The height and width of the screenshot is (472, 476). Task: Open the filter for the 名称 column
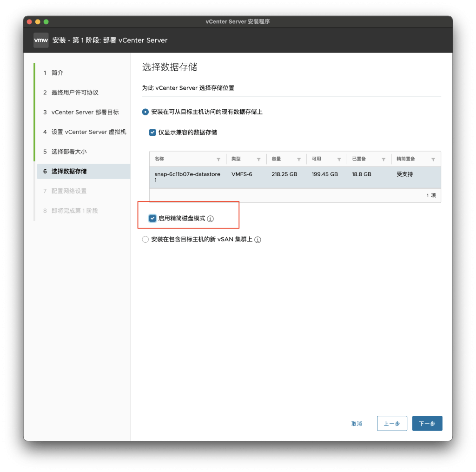click(218, 160)
